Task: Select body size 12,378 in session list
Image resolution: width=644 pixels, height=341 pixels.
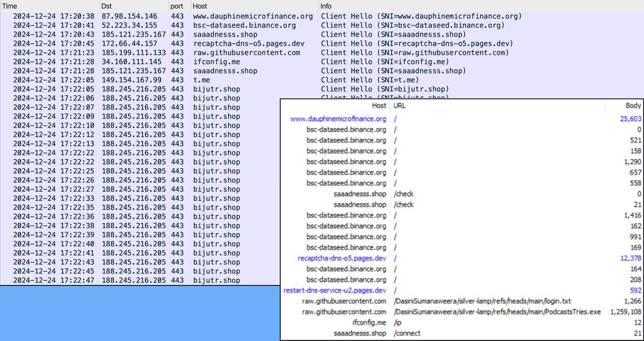Action: pos(630,258)
